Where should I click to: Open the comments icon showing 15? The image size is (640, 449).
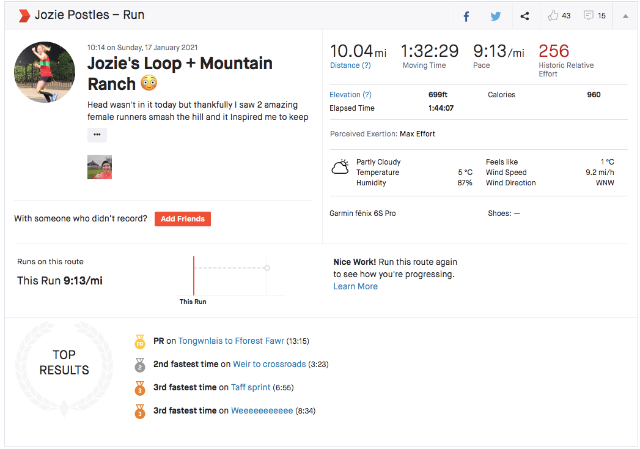[x=594, y=16]
